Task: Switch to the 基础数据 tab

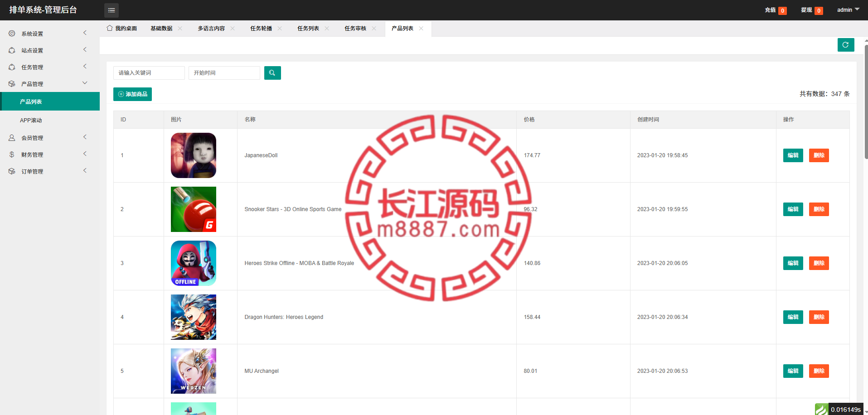Action: pyautogui.click(x=161, y=29)
